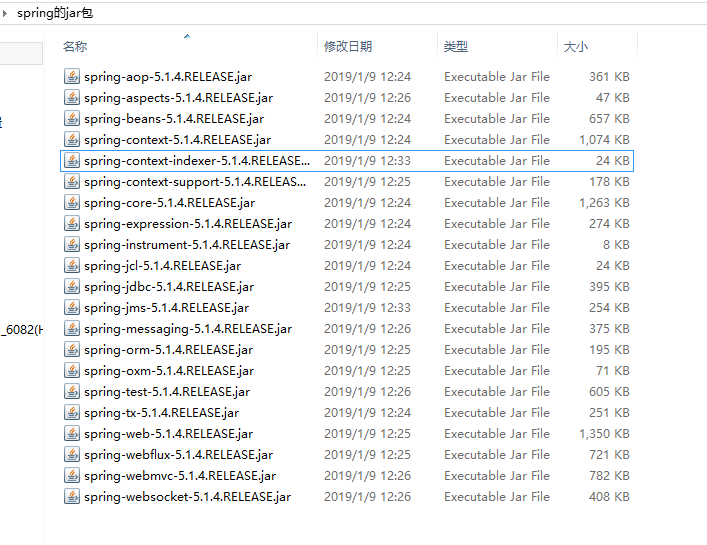Click 2019/1/9 12:26 date of spring-test

pos(367,391)
